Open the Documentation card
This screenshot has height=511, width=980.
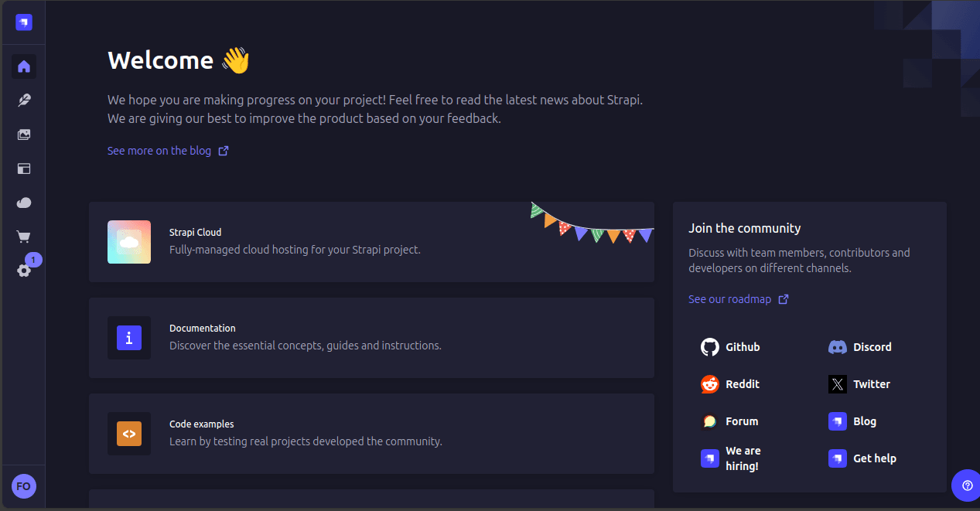point(371,338)
